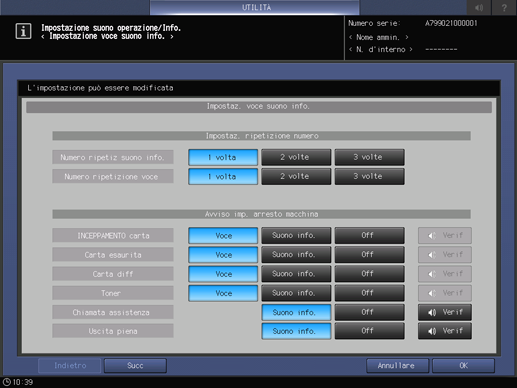Click the Impostaz. voce suono info. header
Image resolution: width=517 pixels, height=388 pixels.
click(x=259, y=107)
